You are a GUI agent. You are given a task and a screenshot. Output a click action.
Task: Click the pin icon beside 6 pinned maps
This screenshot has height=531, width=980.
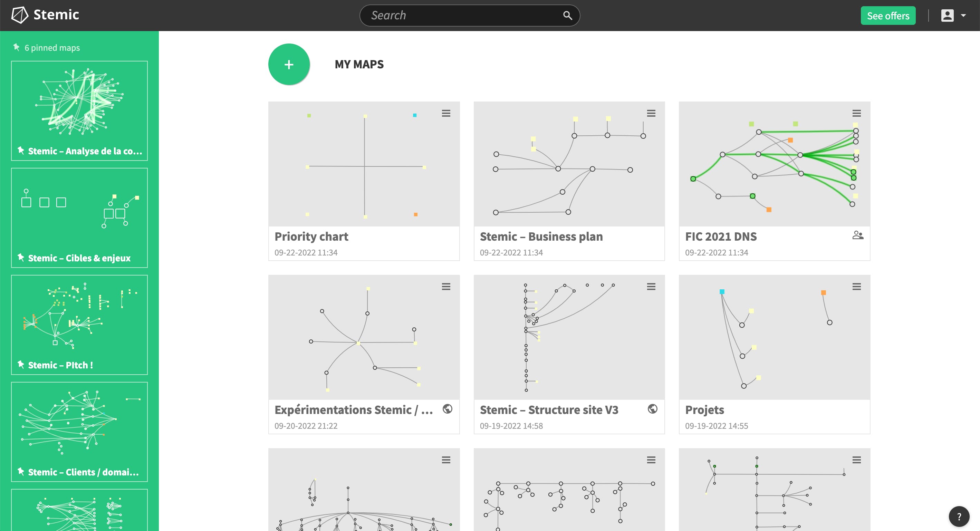click(x=16, y=47)
